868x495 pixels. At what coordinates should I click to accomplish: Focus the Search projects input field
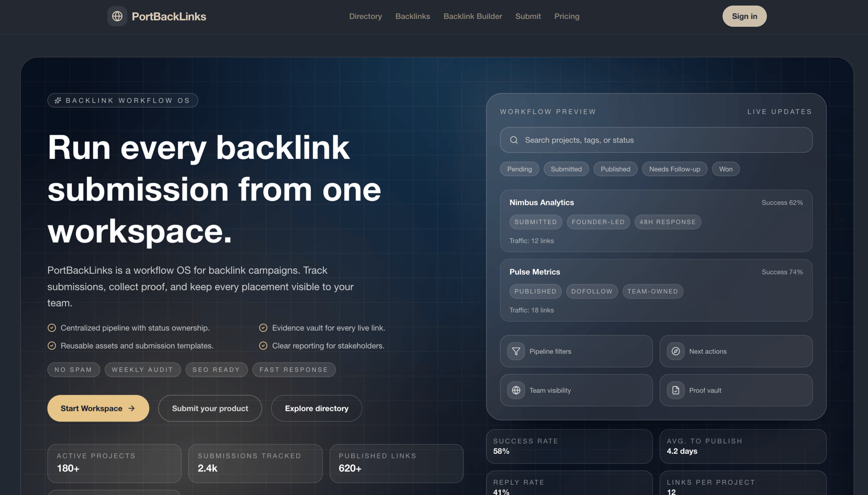(x=665, y=140)
